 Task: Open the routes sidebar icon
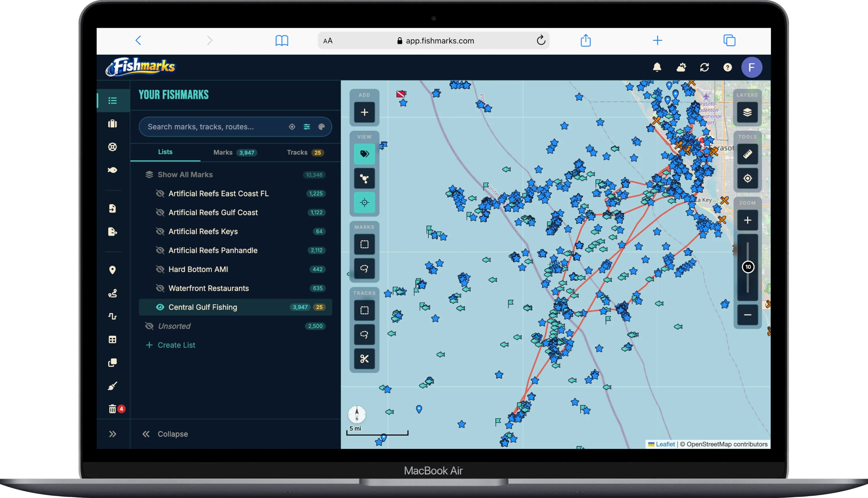tap(112, 293)
